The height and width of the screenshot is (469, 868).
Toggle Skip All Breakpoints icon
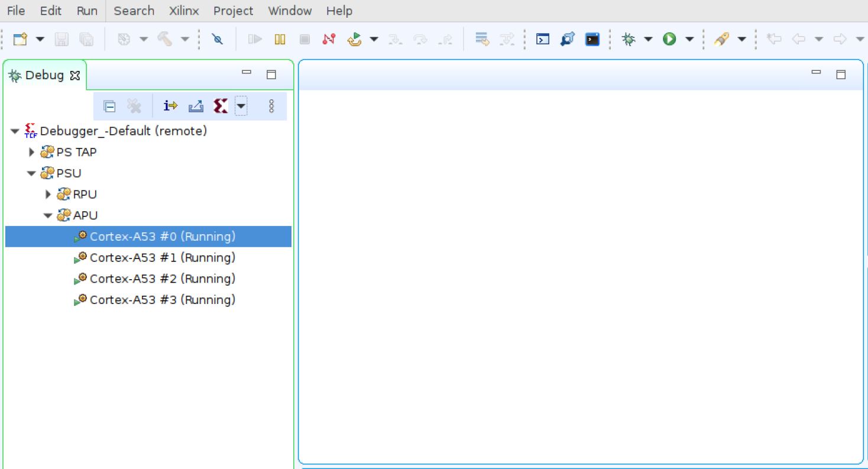(x=218, y=40)
